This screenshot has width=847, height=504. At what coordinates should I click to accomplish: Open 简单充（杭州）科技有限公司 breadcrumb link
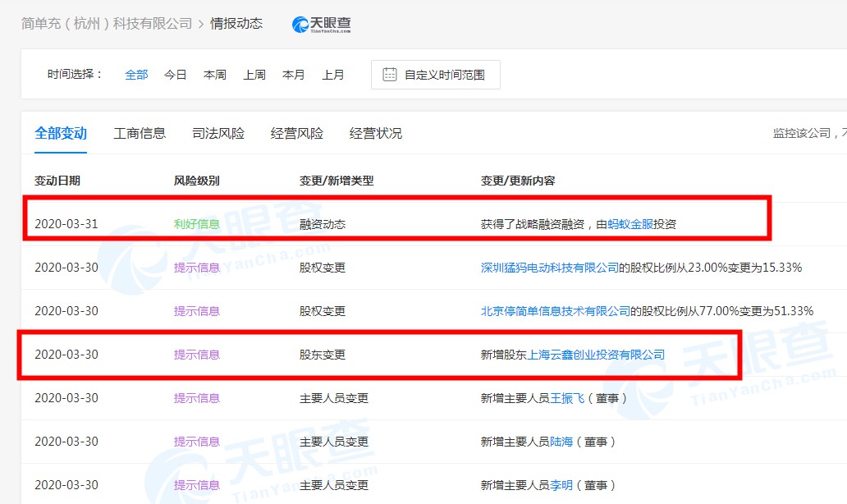coord(107,24)
